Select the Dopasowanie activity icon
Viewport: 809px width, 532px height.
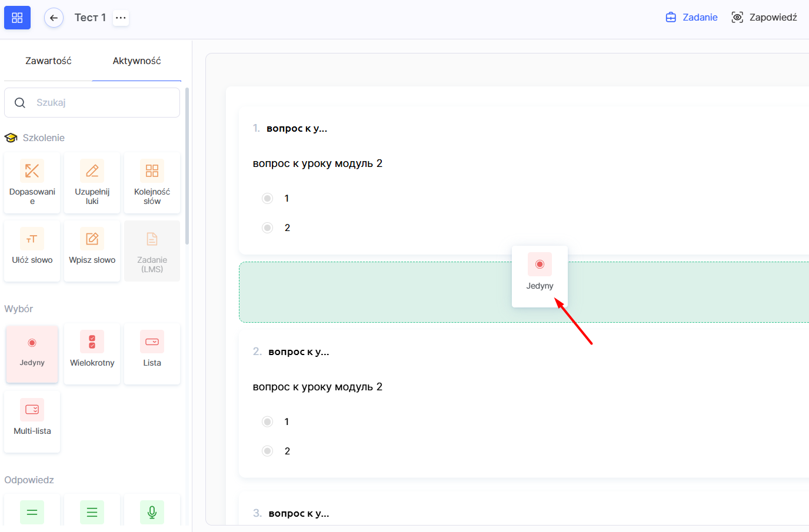32,171
